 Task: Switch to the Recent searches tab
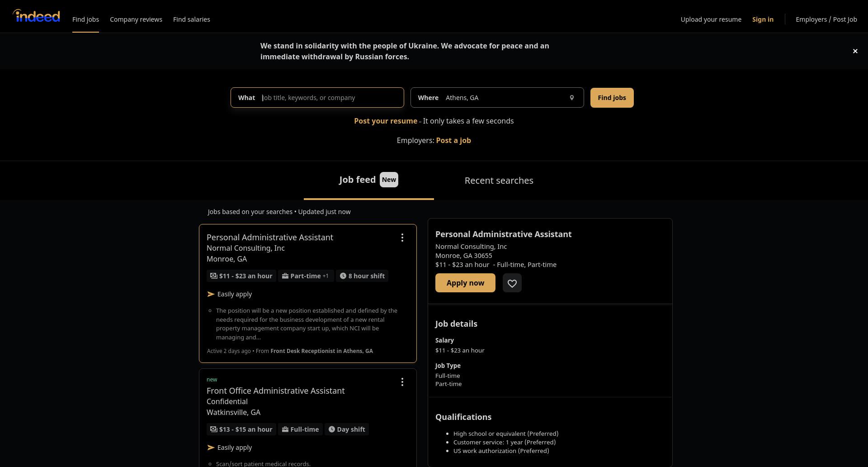coord(499,181)
